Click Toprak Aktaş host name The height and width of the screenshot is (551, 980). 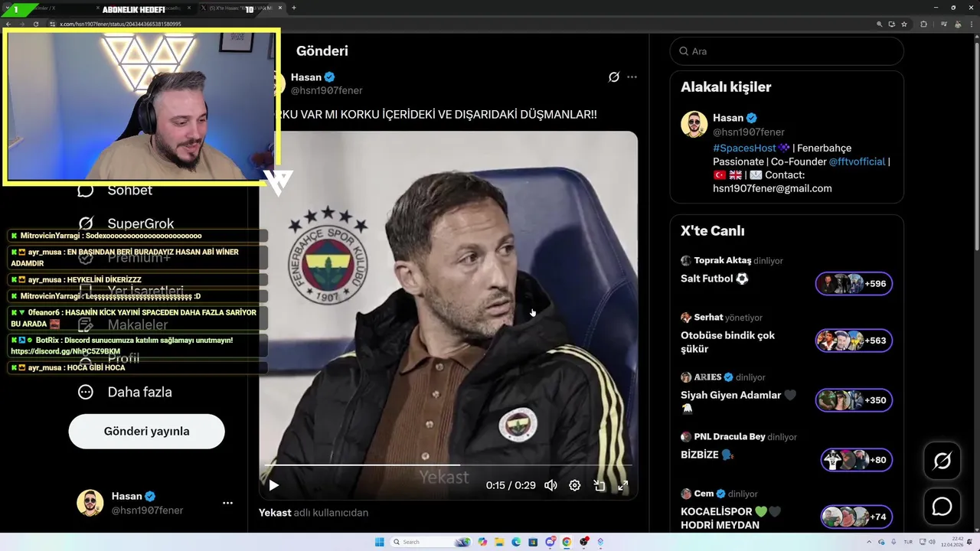click(723, 260)
